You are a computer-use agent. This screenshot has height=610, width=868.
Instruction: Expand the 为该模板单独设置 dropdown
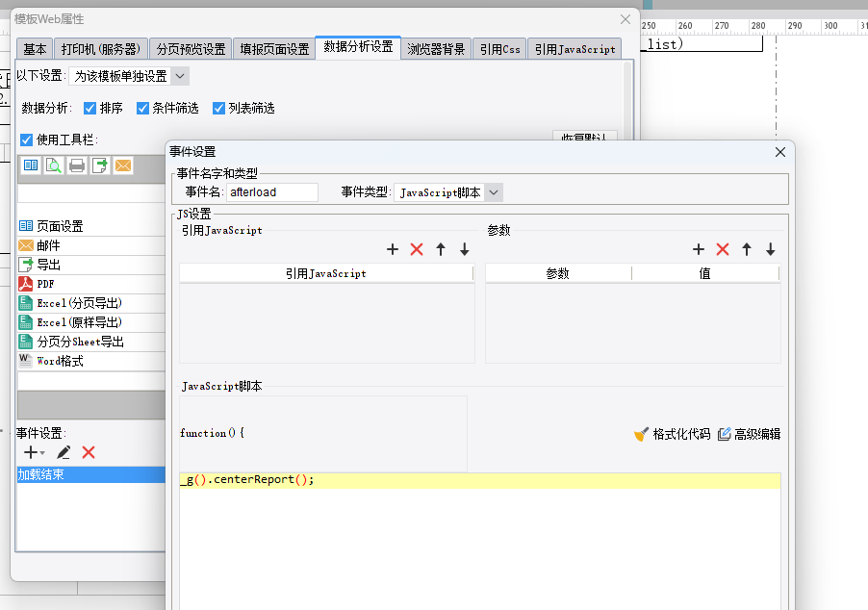point(180,76)
